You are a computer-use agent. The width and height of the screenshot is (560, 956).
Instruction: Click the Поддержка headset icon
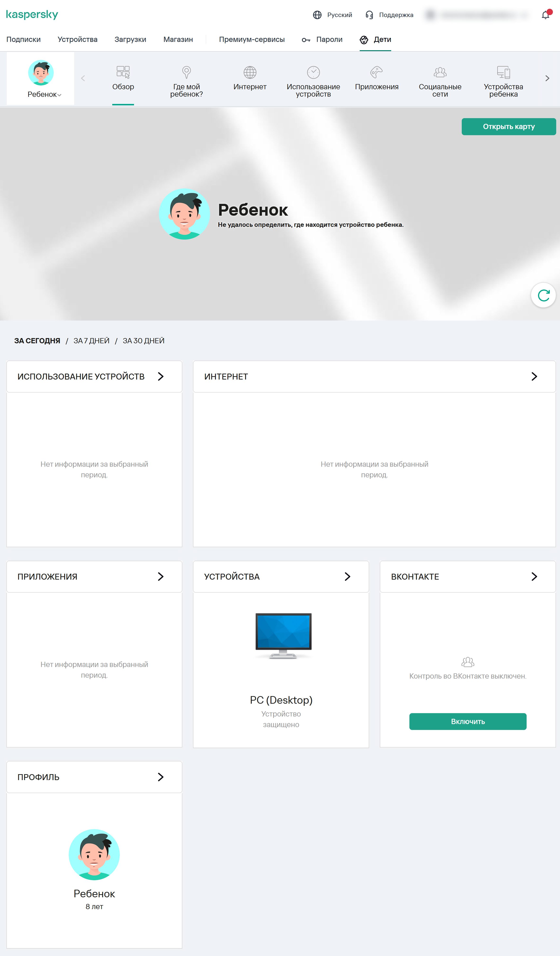[x=369, y=15]
